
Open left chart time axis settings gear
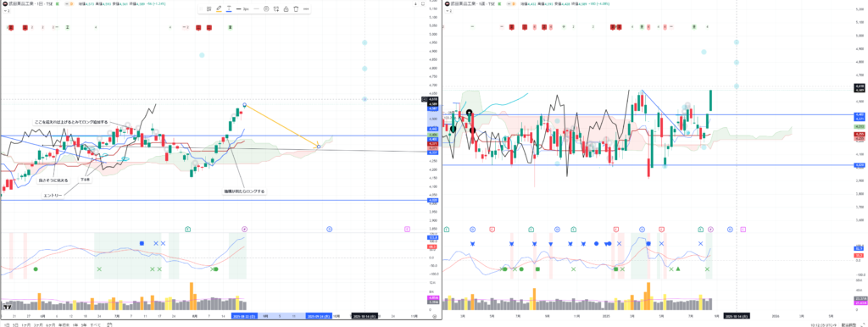436,317
